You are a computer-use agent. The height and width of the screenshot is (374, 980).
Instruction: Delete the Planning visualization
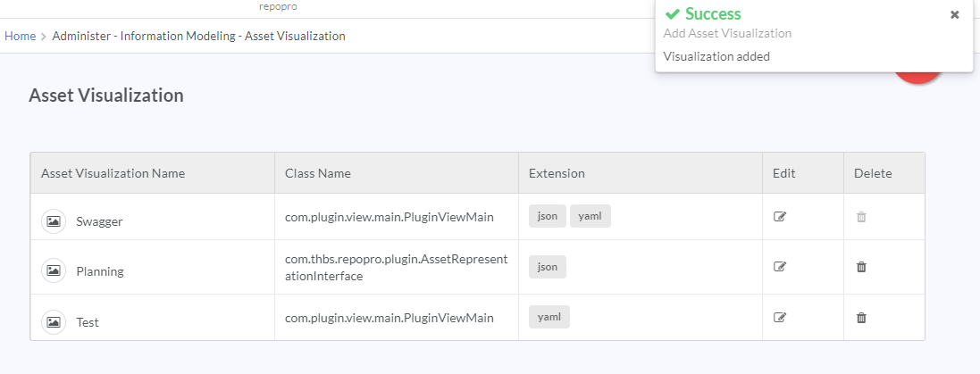coord(861,267)
